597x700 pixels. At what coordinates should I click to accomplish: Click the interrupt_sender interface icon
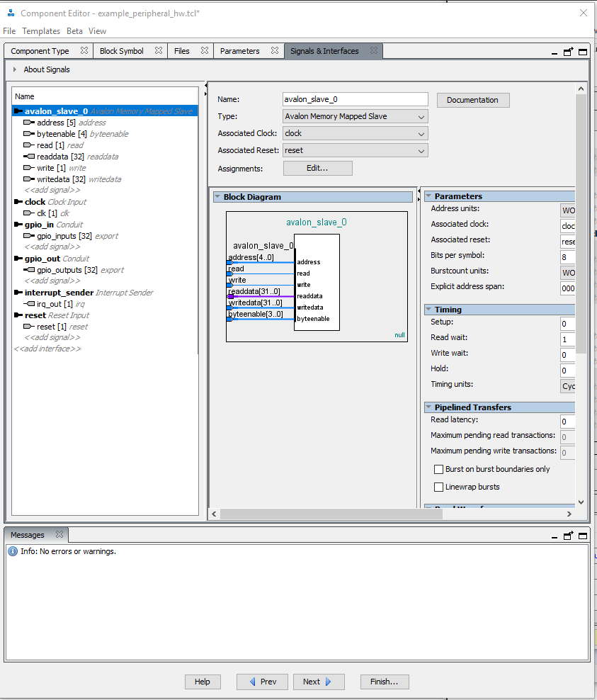click(x=18, y=293)
